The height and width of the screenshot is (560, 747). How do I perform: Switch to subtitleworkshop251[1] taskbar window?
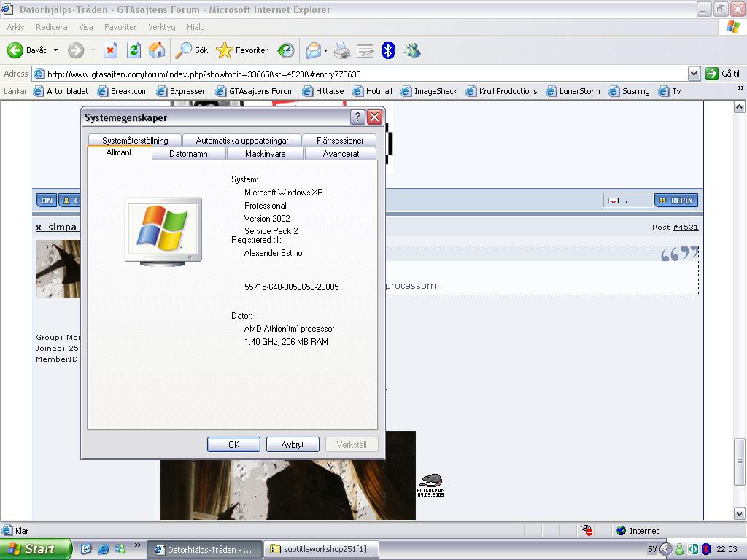click(322, 549)
